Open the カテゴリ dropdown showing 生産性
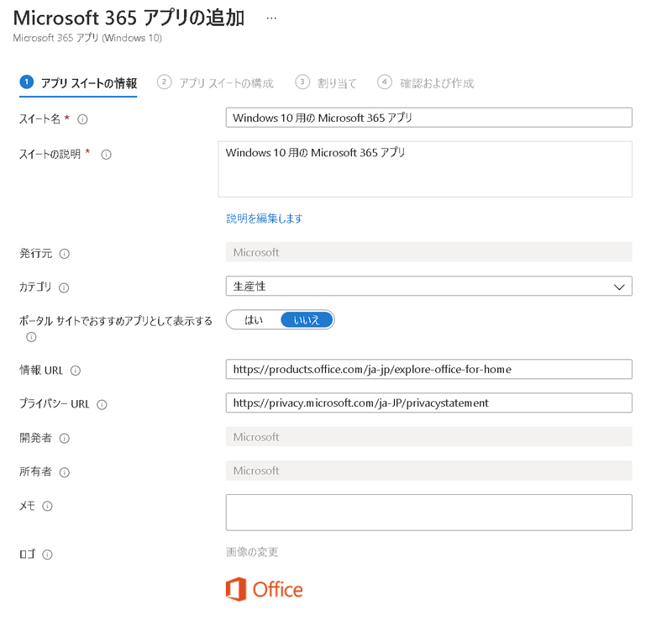The image size is (672, 637). pos(428,286)
